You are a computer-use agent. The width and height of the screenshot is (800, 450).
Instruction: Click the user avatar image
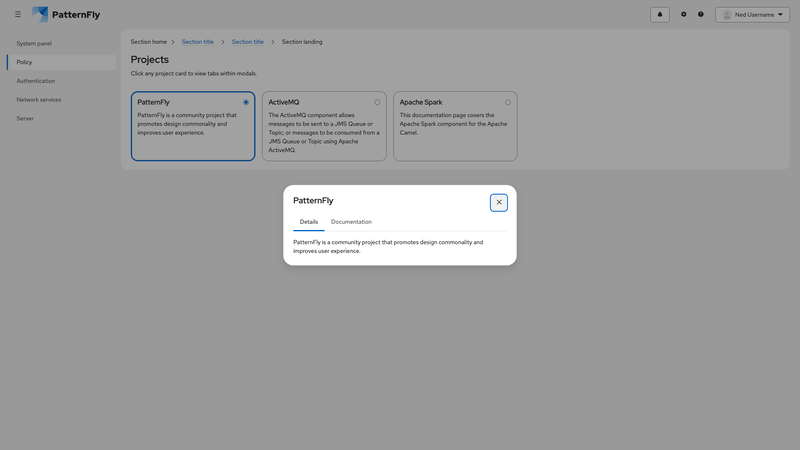727,15
